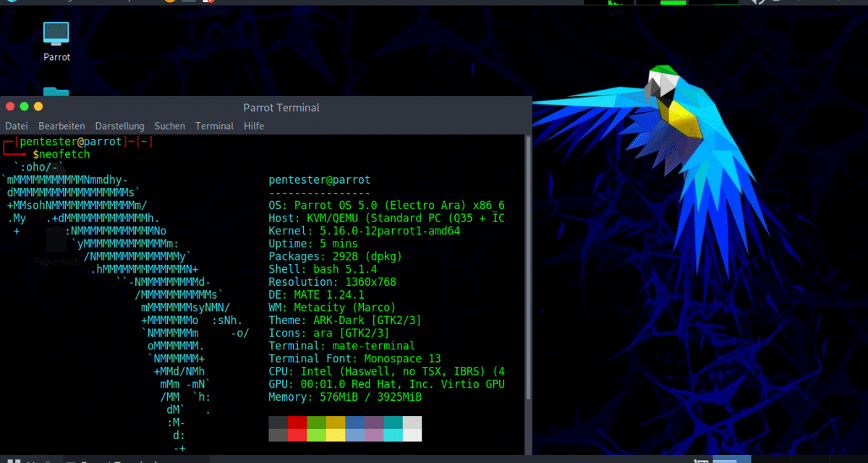This screenshot has height=463, width=868.
Task: Click the green CPU monitor graph in top panel
Action: click(x=609, y=2)
